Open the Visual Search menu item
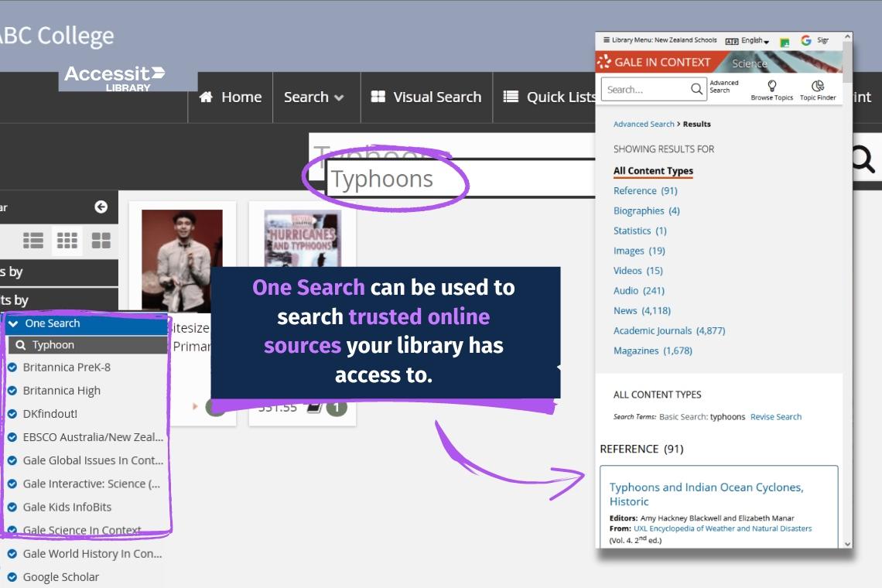Image resolution: width=882 pixels, height=588 pixels. click(426, 97)
